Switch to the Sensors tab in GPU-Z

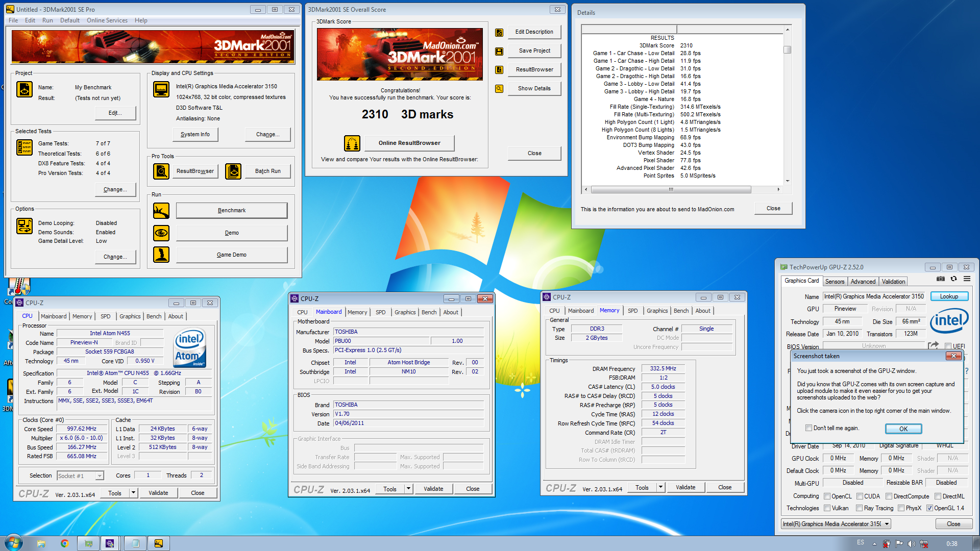point(835,281)
